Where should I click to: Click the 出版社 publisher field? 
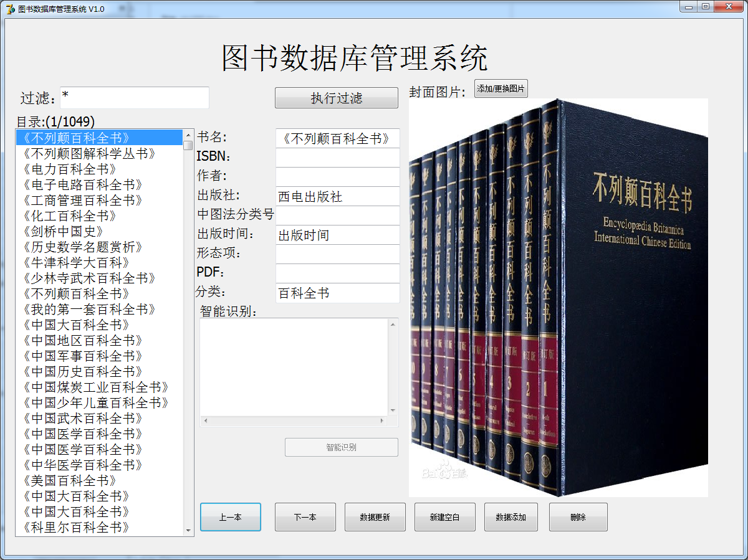tap(337, 196)
